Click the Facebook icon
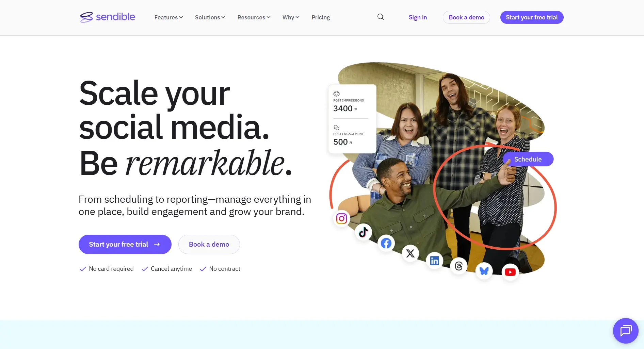644x349 pixels. [x=386, y=244]
